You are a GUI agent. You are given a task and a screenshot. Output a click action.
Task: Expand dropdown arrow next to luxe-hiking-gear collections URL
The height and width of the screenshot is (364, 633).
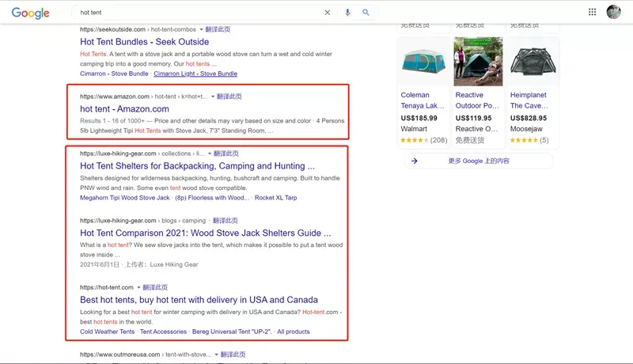pyautogui.click(x=210, y=154)
